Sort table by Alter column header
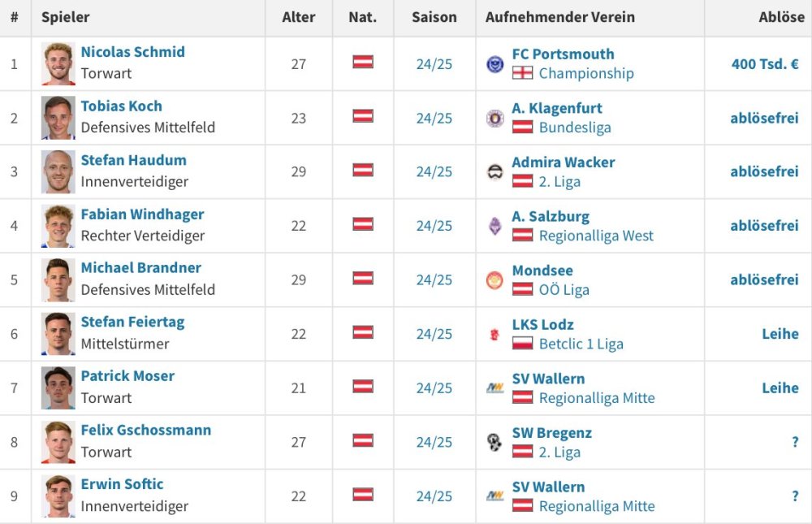This screenshot has width=812, height=524. pyautogui.click(x=298, y=17)
